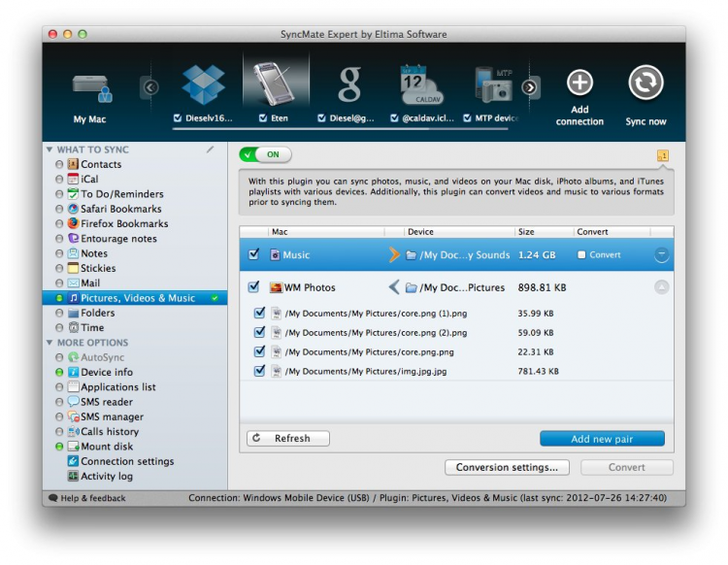Viewport: 728px width, 565px height.
Task: Click the yellow note icon at top right
Action: [x=663, y=155]
